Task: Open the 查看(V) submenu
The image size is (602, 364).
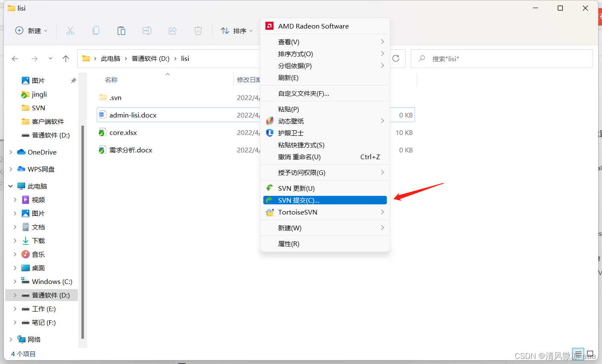Action: [x=325, y=42]
